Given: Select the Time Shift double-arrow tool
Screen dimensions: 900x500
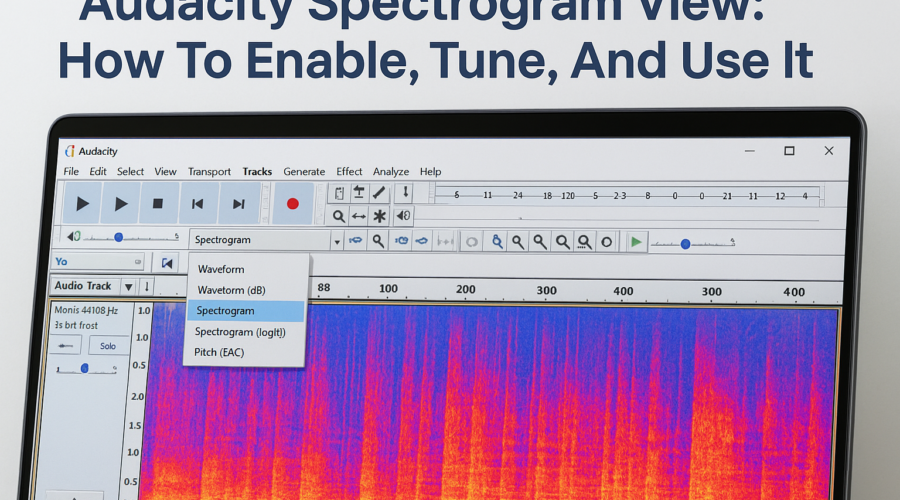Looking at the screenshot, I should pyautogui.click(x=359, y=216).
